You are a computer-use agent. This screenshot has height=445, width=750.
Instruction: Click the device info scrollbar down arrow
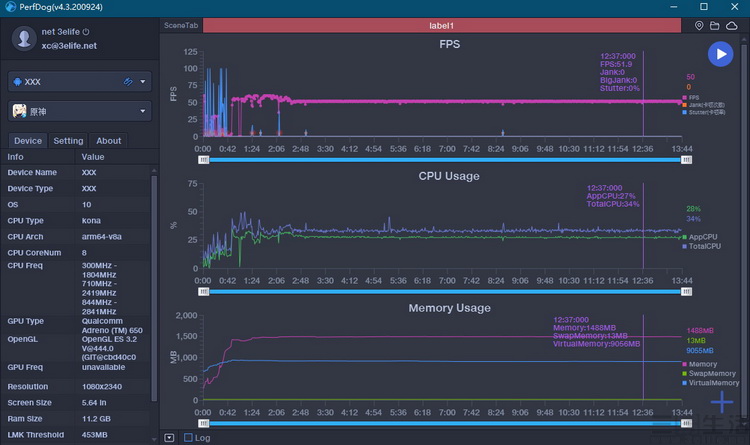coord(154,439)
